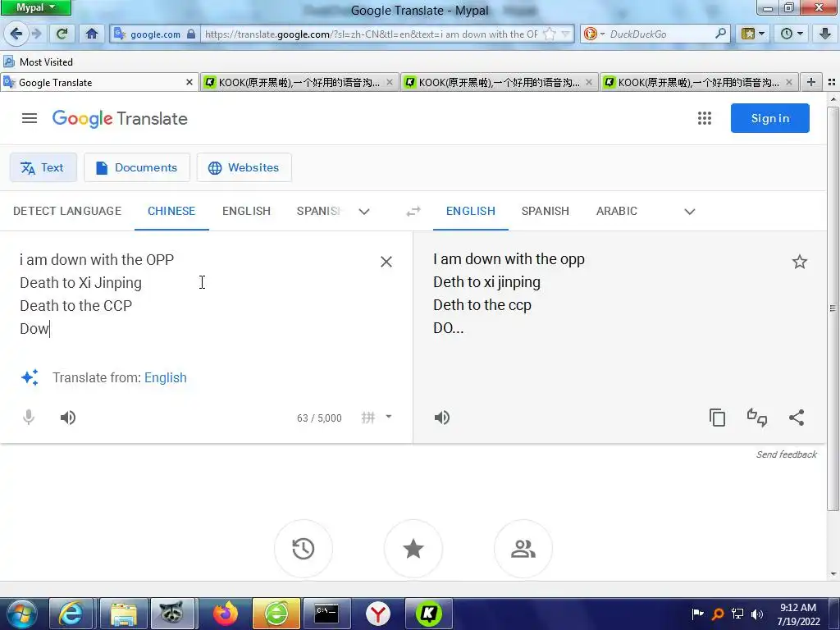Save translation with the star icon
Image resolution: width=840 pixels, height=630 pixels.
click(799, 262)
